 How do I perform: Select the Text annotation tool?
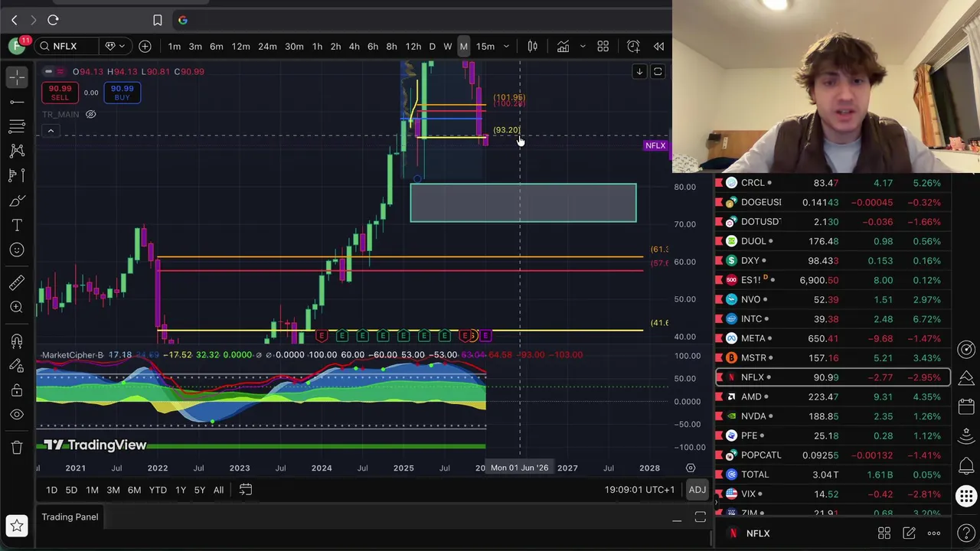(x=17, y=225)
